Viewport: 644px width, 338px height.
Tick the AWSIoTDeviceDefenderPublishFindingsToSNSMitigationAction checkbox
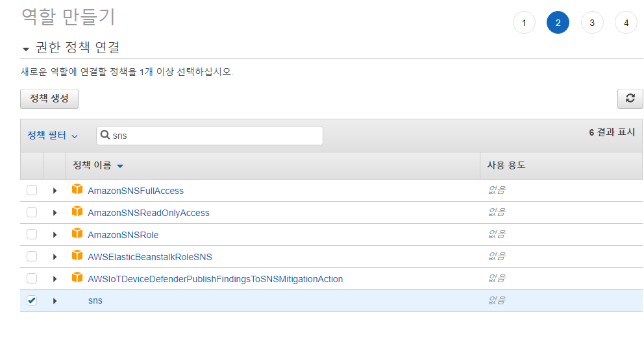[32, 278]
